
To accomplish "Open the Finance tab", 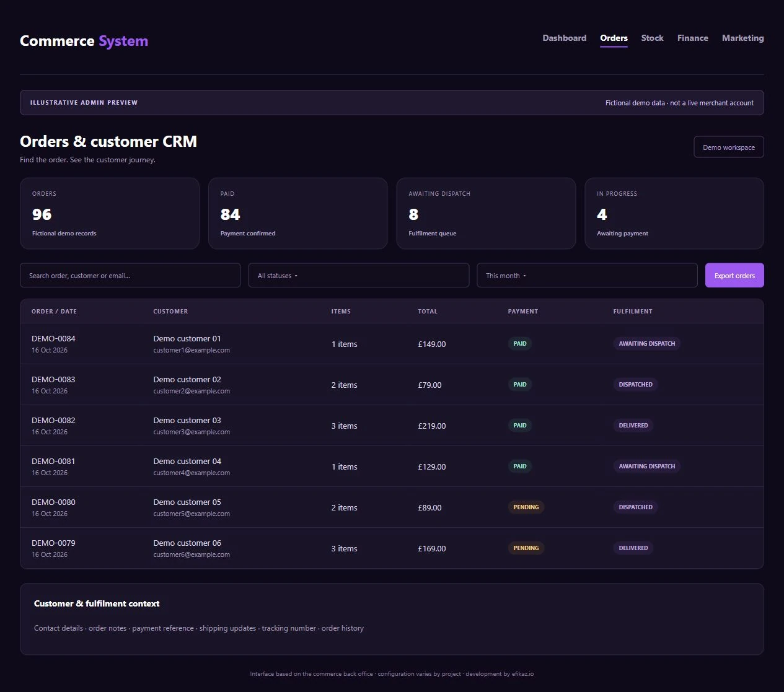I will point(692,38).
